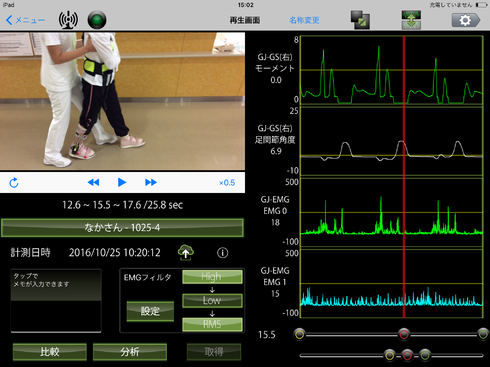Screen dimensions: 490x367
Task: Tap the memo input area
Action: (56, 301)
